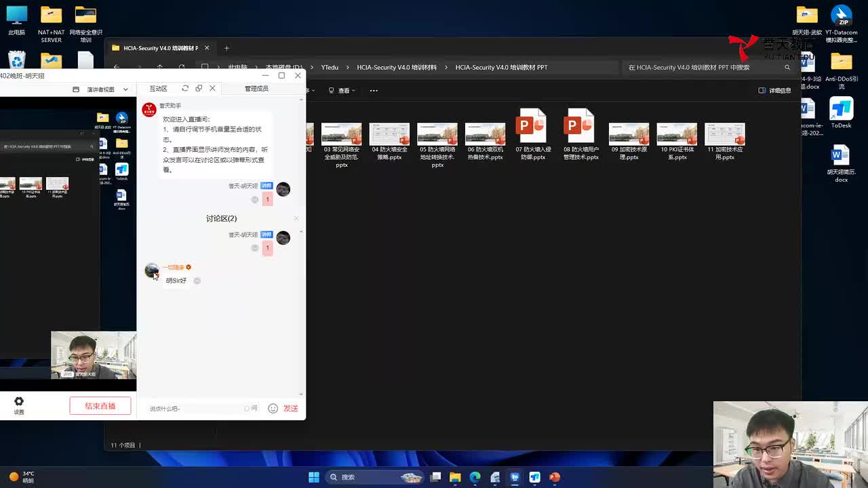Click the Explorer search magnifier icon
Viewport: 868px width, 488px height.
pos(787,67)
